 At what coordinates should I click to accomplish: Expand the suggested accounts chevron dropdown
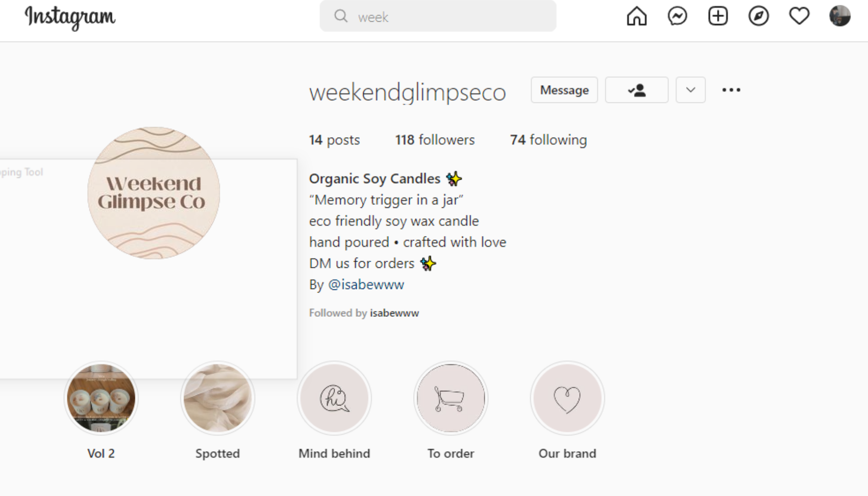click(x=690, y=90)
